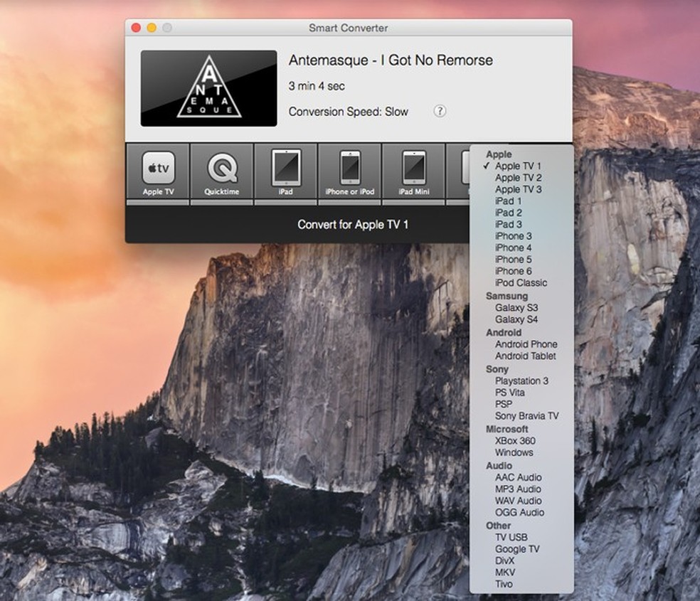This screenshot has height=601, width=700.
Task: Select OGG Audio format
Action: (x=521, y=512)
